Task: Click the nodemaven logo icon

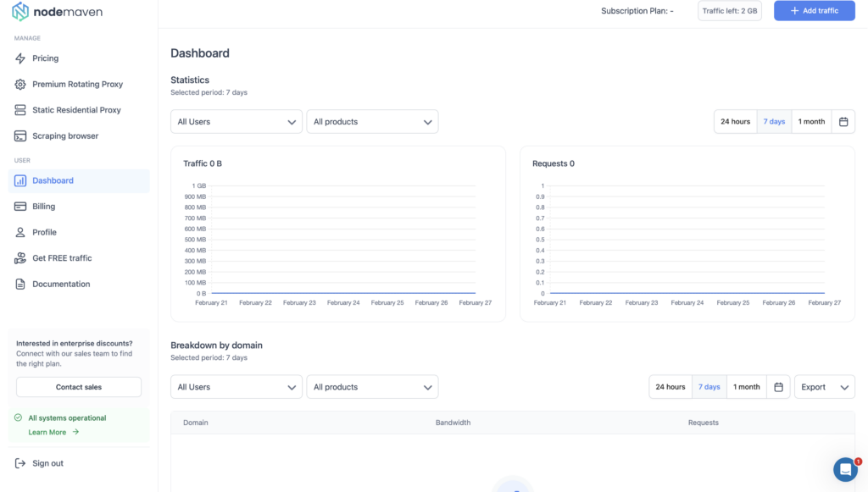Action: 20,12
